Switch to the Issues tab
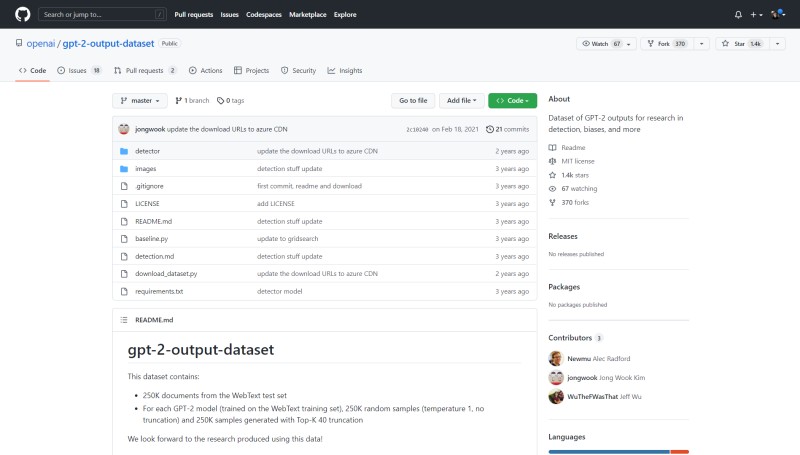The width and height of the screenshot is (800, 455). coord(79,70)
